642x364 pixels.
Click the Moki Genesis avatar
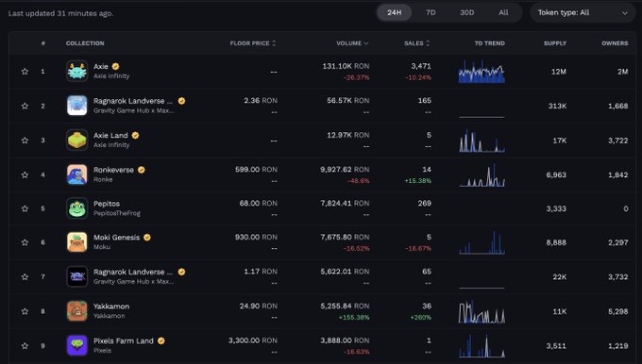[x=77, y=242]
